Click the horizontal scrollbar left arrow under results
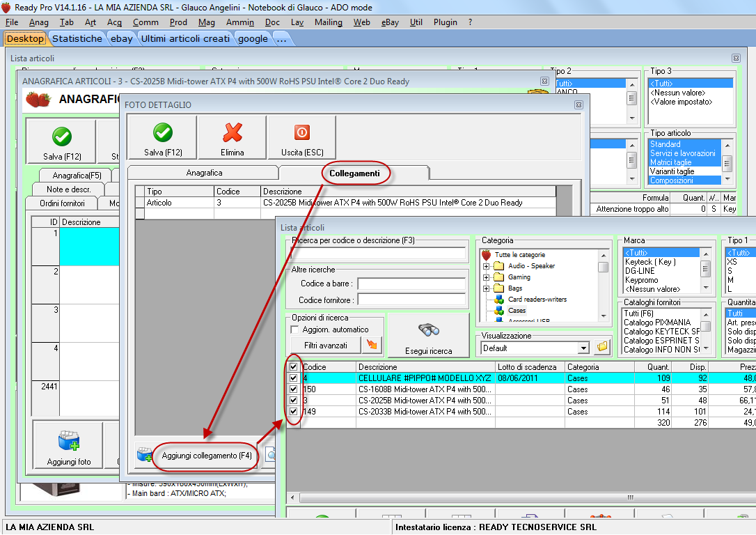This screenshot has height=535, width=756. point(292,497)
